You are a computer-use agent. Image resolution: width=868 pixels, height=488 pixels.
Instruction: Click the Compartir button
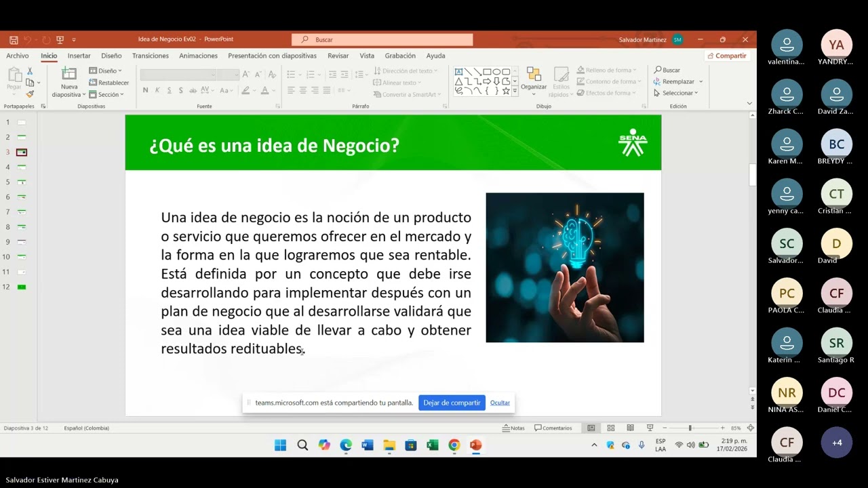point(726,56)
